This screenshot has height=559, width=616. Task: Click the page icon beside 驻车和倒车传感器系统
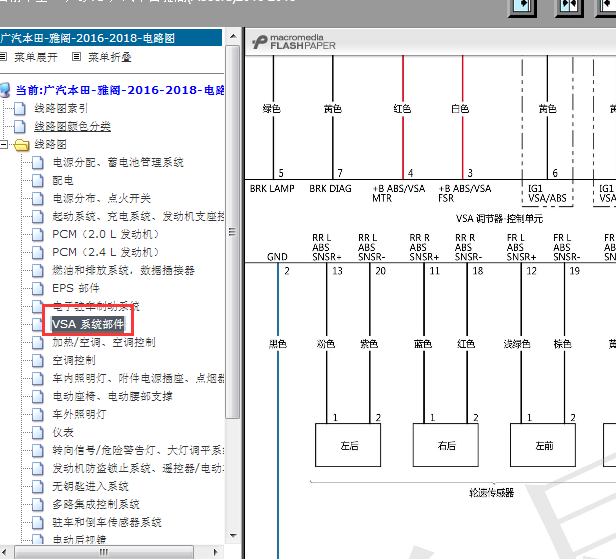point(38,522)
